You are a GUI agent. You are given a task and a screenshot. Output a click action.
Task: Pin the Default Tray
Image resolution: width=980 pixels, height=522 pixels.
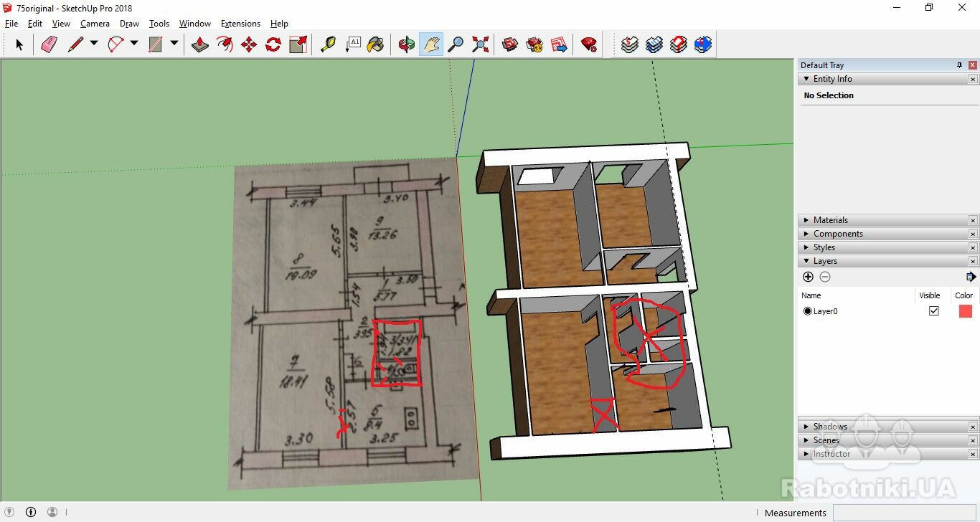pyautogui.click(x=960, y=65)
